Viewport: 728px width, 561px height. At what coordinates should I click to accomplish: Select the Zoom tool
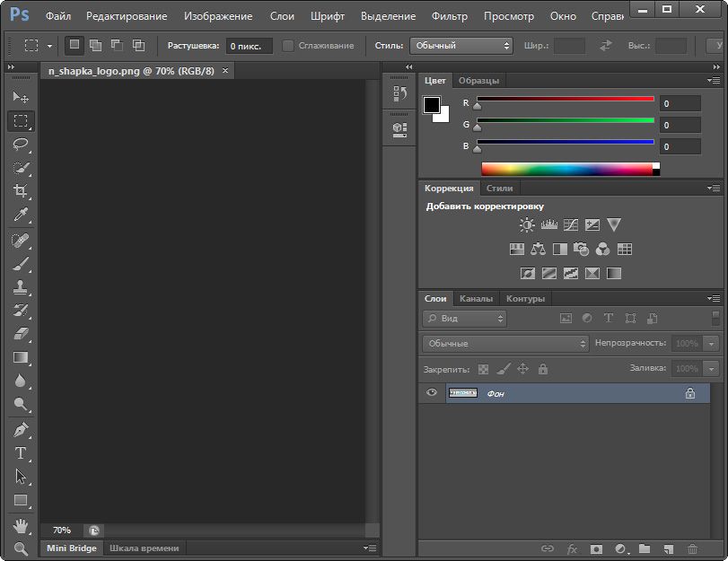(x=21, y=548)
